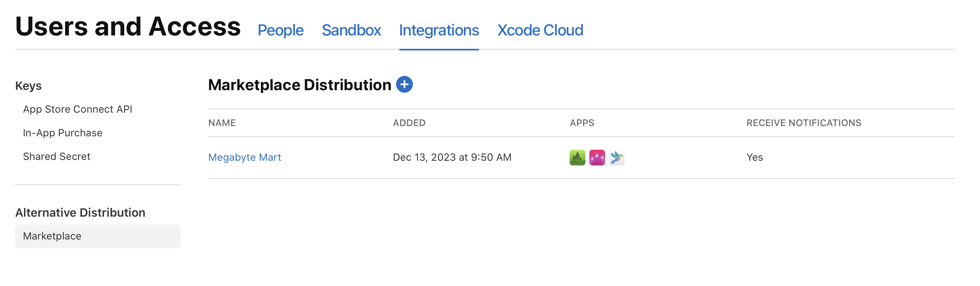
Task: Click the Dec 13, 2023 added date
Action: 452,157
